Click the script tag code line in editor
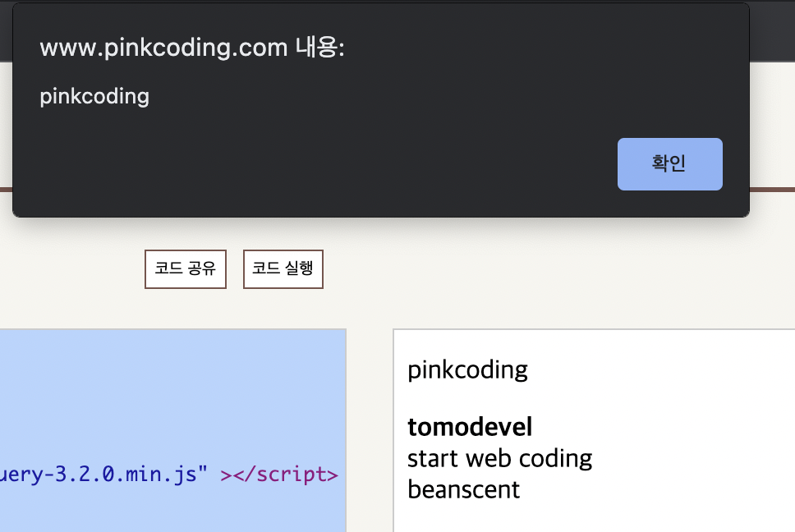 (x=169, y=475)
